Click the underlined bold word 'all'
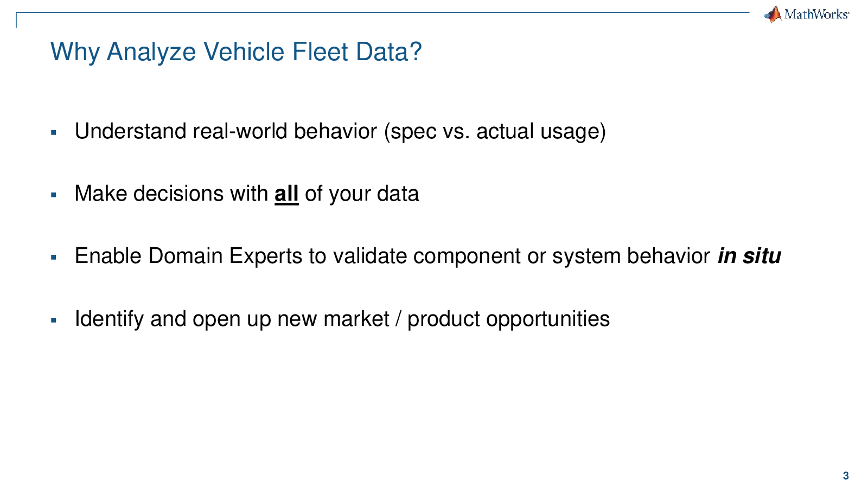The image size is (868, 488). [x=286, y=194]
